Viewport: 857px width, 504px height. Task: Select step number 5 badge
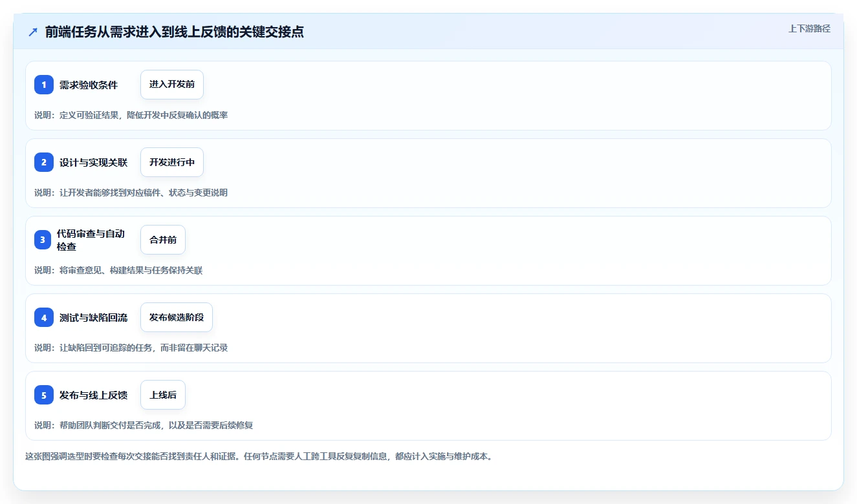tap(44, 395)
